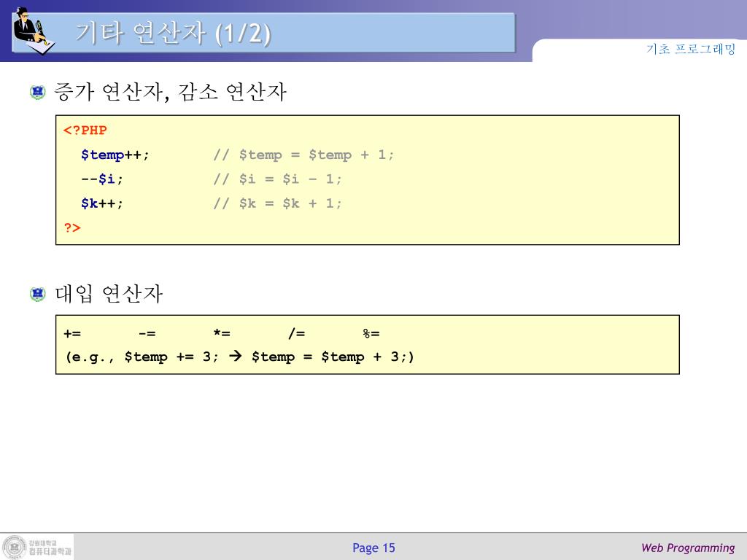Click the result $temp = $temp + 3;)
The height and width of the screenshot is (560, 747).
(x=333, y=357)
